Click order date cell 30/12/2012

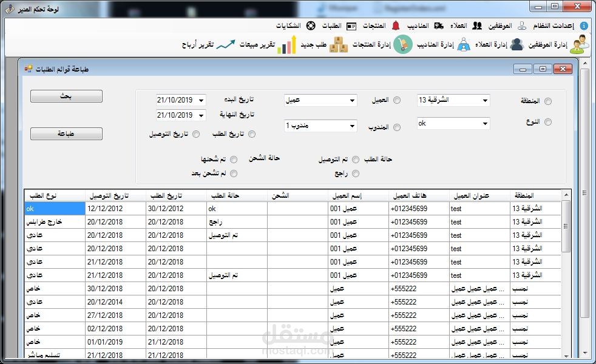coord(176,209)
